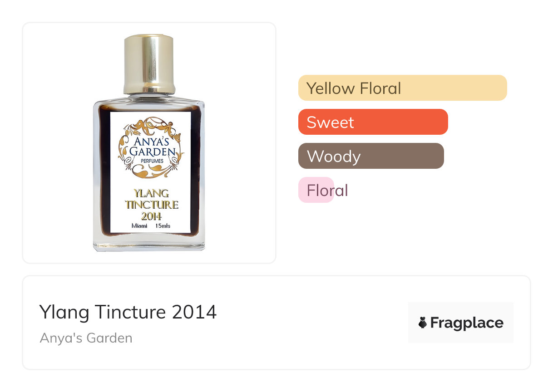Select the Yellow Floral accord bar
This screenshot has width=553, height=392.
point(402,88)
